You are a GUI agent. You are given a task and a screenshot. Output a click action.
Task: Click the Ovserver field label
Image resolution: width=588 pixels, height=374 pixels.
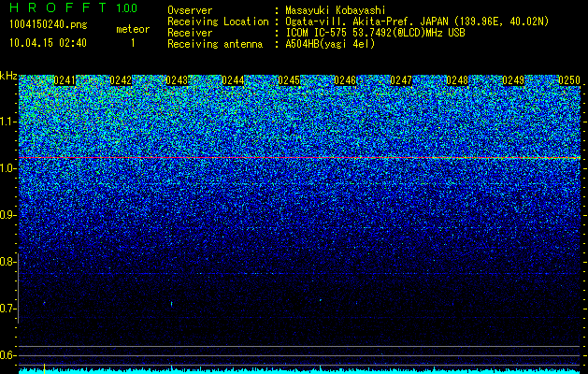point(190,11)
